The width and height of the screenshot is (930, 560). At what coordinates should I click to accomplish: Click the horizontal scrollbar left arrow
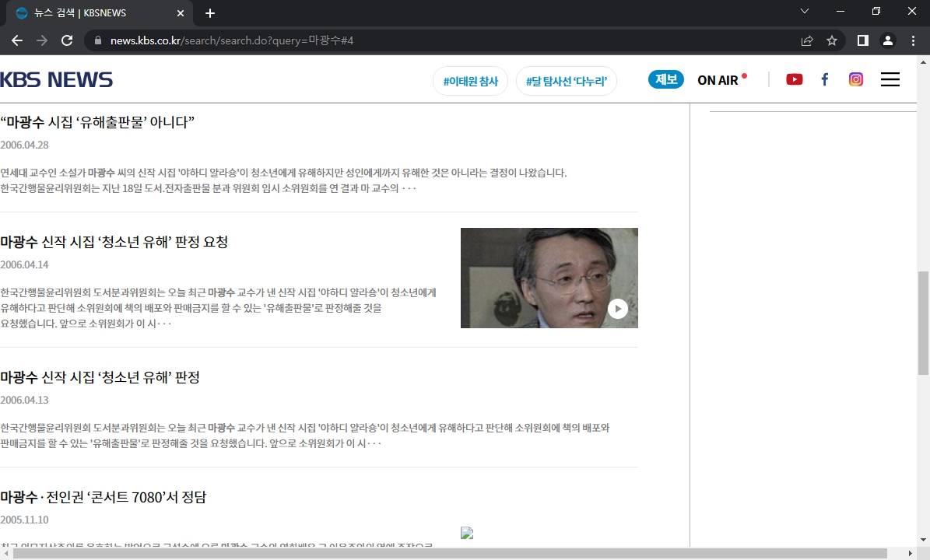5,554
